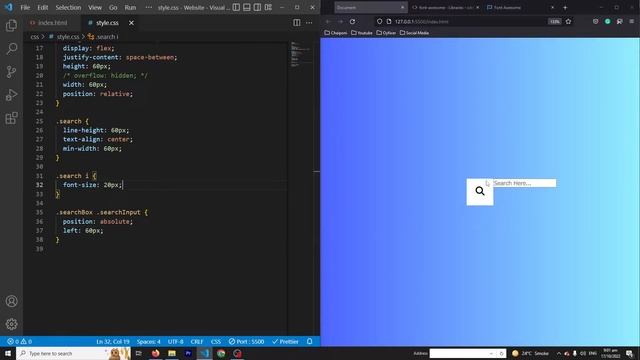The height and width of the screenshot is (360, 640).
Task: Click the Windows taskbar search box
Action: 73,353
